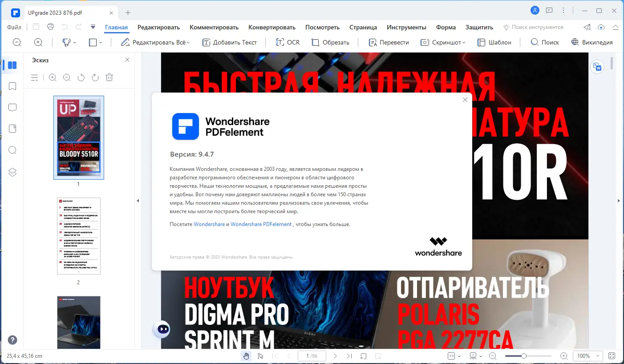Viewport: 624px width, 364px height.
Task: Switch to the Редактировать tab
Action: click(158, 27)
